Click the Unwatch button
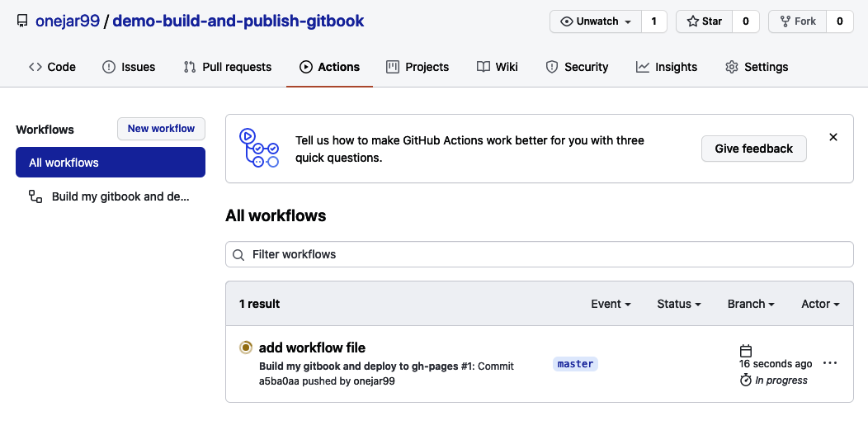 tap(596, 21)
